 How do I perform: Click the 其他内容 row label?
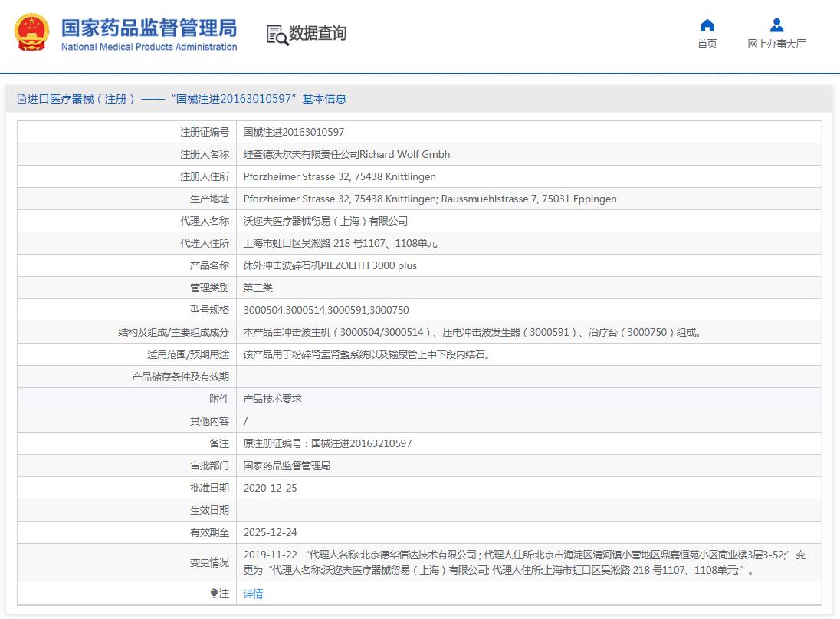(x=209, y=421)
